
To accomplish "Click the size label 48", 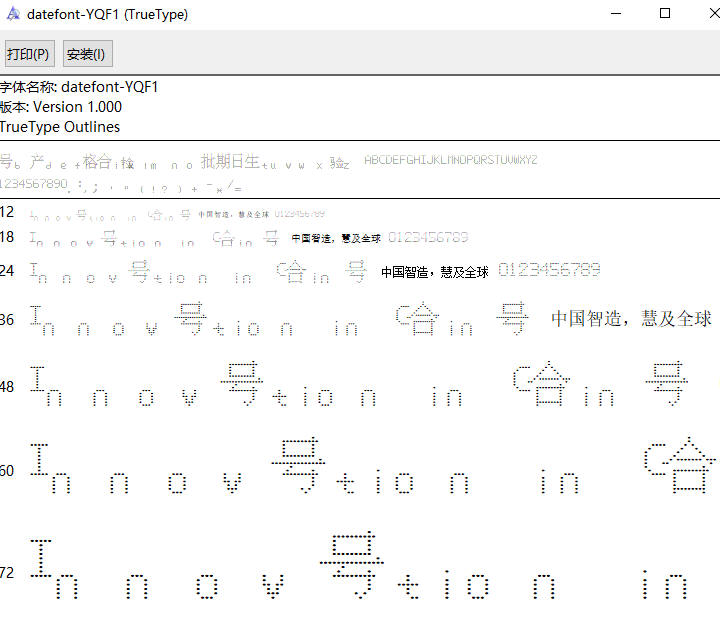I will 7,387.
